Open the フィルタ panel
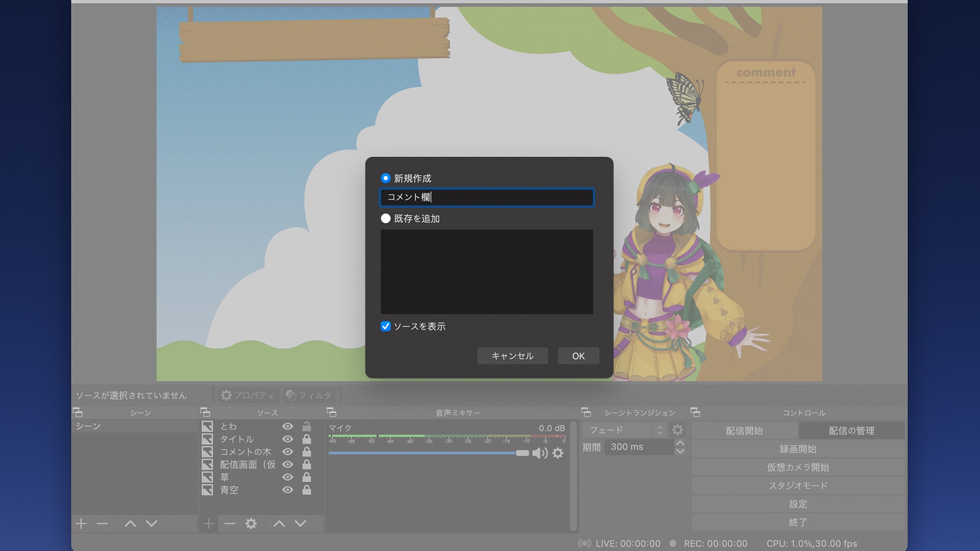980x551 pixels. pyautogui.click(x=309, y=394)
